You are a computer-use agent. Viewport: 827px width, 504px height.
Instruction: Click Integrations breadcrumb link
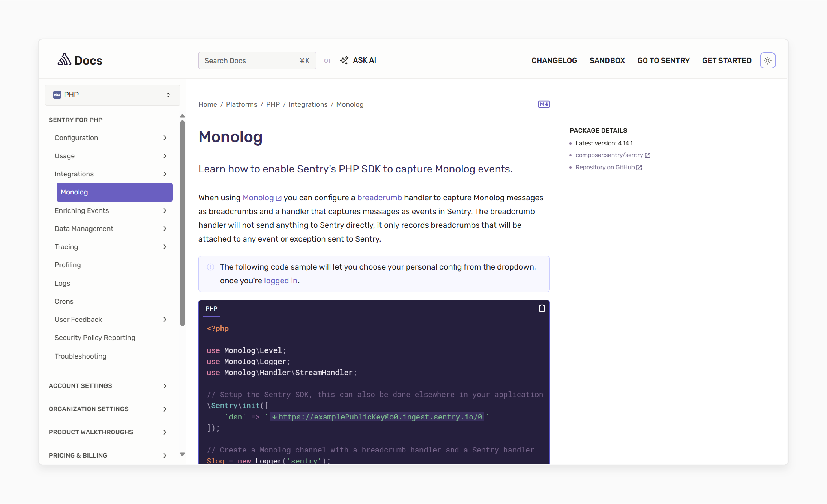308,104
